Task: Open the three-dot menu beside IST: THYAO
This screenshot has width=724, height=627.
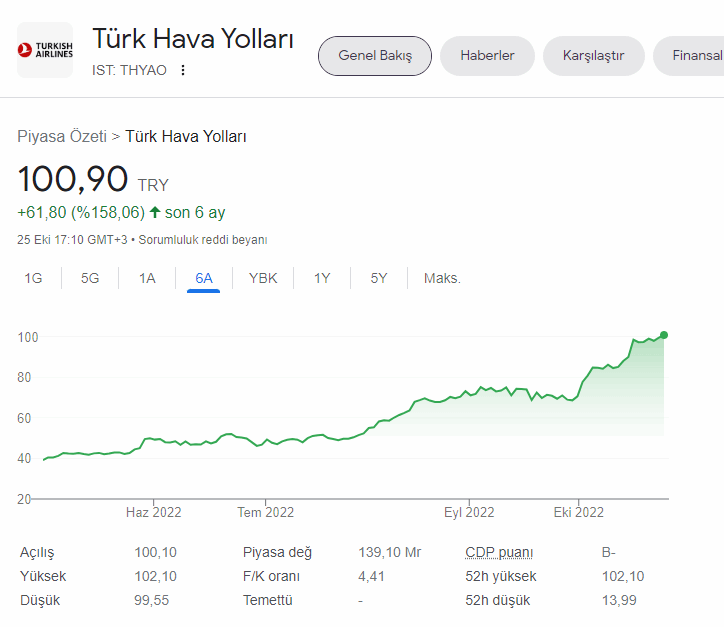Action: coord(183,70)
